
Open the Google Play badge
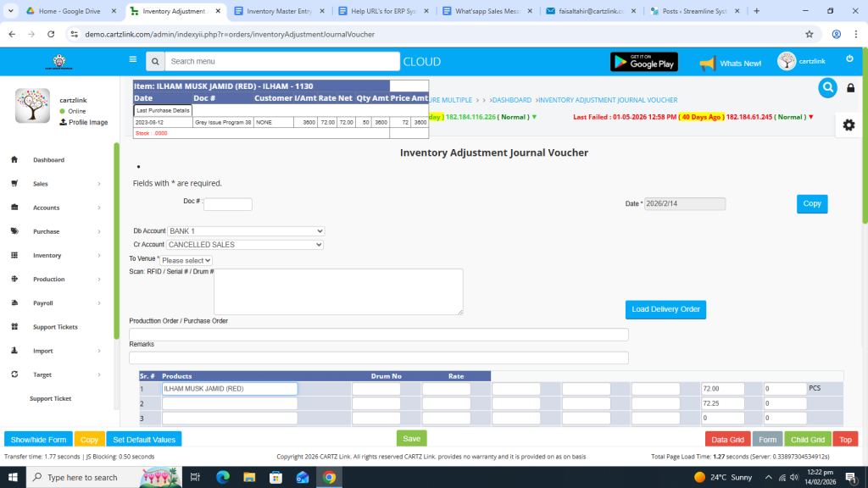[x=644, y=62]
